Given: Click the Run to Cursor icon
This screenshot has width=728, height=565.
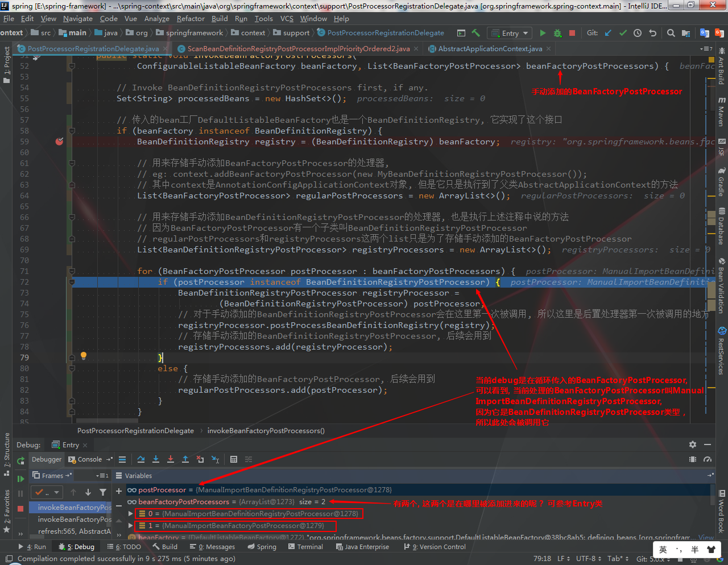Looking at the screenshot, I should click(215, 459).
